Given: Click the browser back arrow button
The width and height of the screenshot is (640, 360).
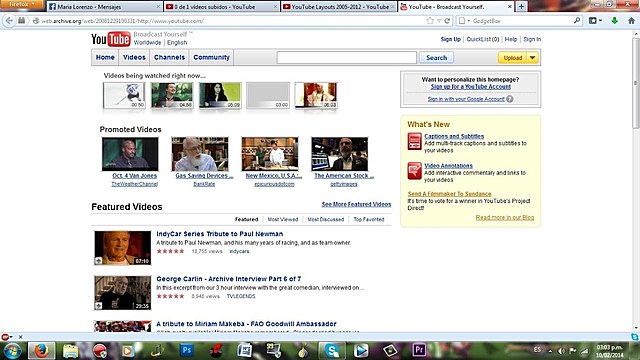Looking at the screenshot, I should [9, 21].
